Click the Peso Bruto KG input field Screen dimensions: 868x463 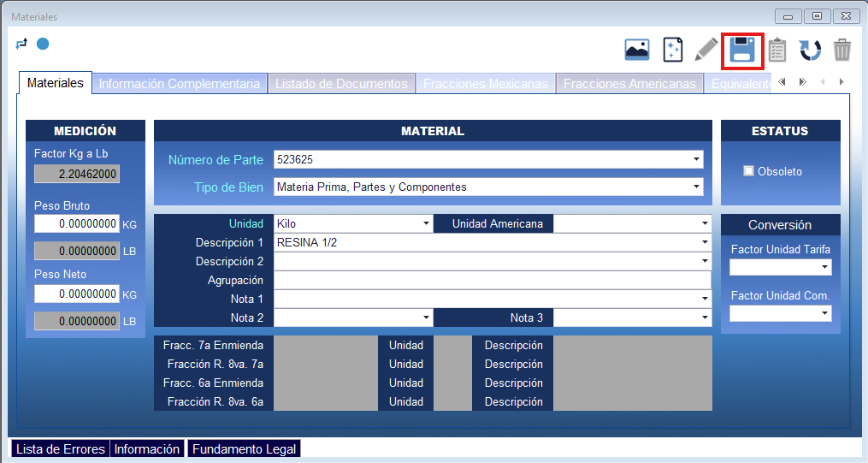tap(77, 224)
